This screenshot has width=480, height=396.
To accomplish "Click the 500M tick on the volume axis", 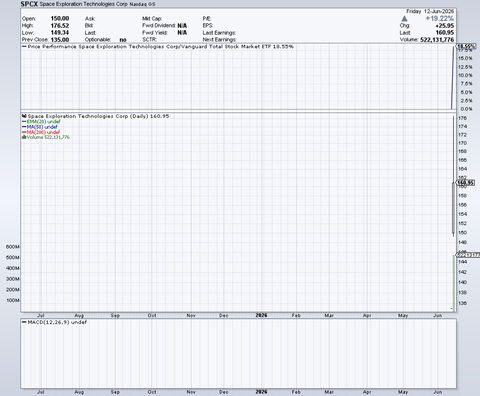I will click(13, 258).
